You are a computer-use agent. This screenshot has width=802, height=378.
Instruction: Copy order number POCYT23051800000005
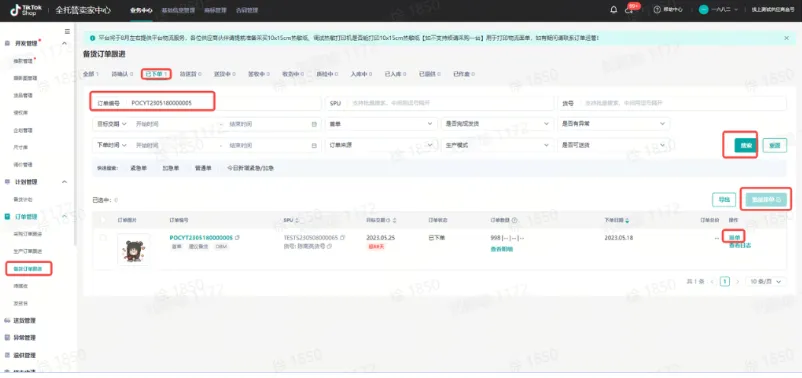pyautogui.click(x=237, y=238)
